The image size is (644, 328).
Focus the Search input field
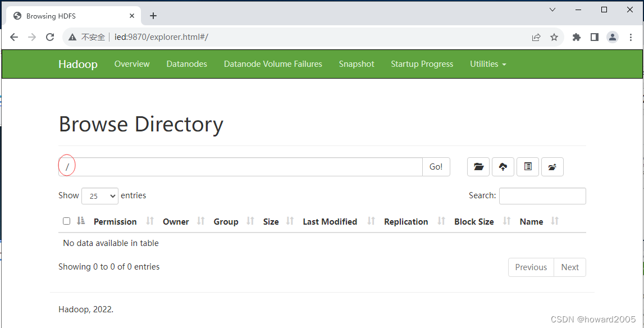coord(542,196)
